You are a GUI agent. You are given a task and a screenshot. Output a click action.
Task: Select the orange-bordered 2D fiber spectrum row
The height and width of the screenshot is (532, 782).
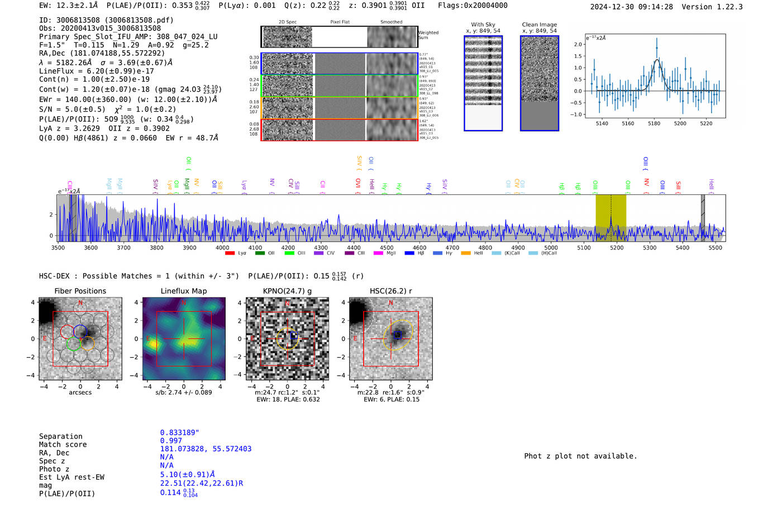pyautogui.click(x=340, y=108)
